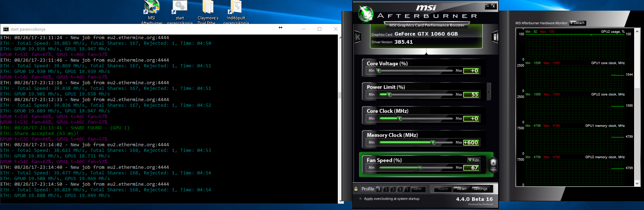Click the Total Speed 38.623 Mh/s line

[106, 150]
